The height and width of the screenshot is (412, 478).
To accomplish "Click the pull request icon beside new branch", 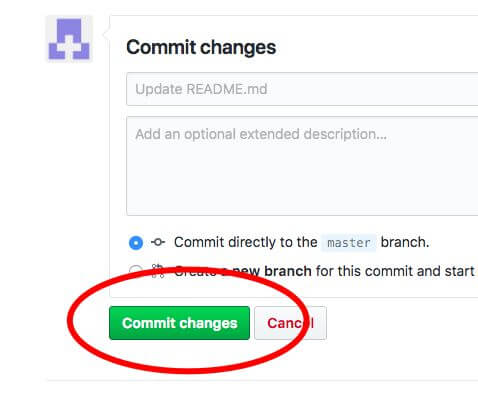I will point(158,271).
